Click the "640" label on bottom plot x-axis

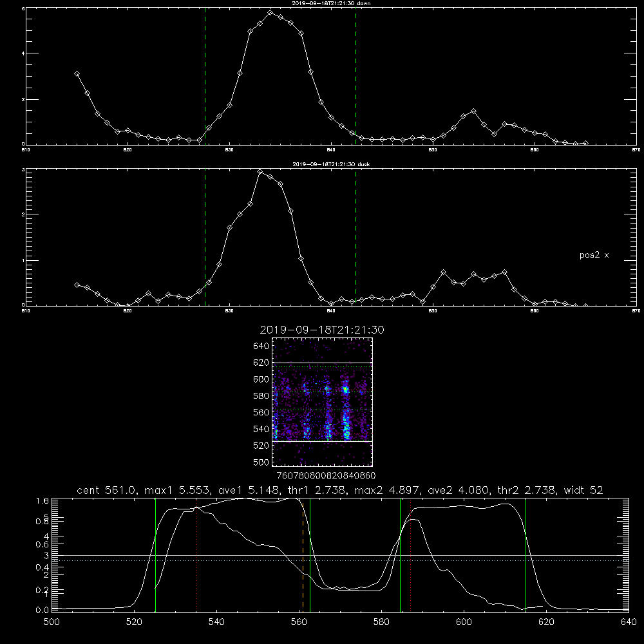629,622
